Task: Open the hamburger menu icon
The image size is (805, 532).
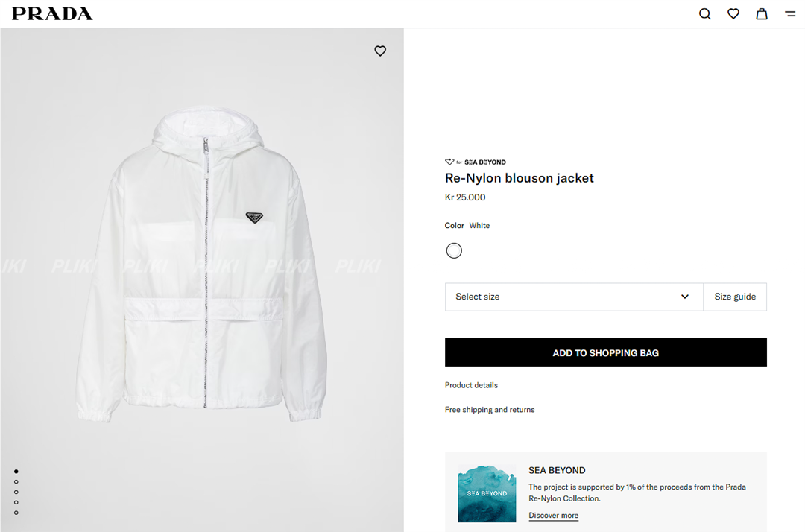Action: coord(790,14)
